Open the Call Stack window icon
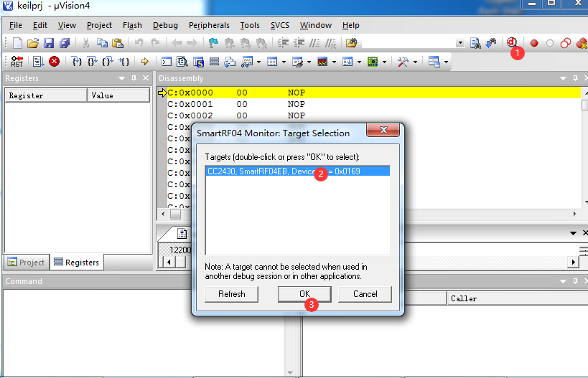This screenshot has height=378, width=588. pos(230,62)
